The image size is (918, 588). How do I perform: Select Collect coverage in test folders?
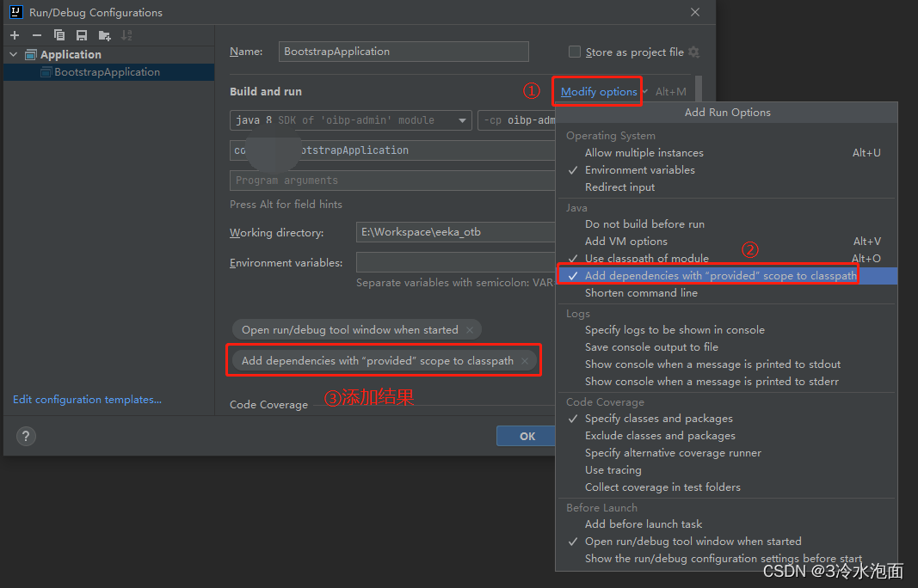pyautogui.click(x=726, y=487)
